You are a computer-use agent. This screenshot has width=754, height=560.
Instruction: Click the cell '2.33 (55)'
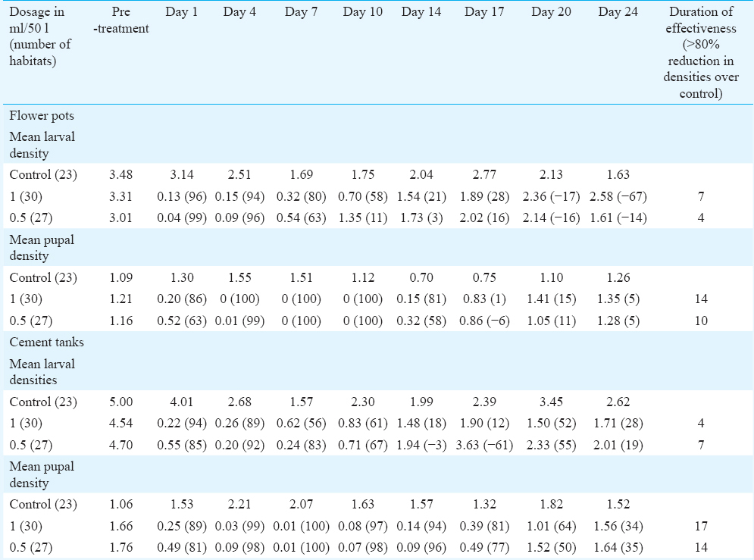[x=551, y=445]
